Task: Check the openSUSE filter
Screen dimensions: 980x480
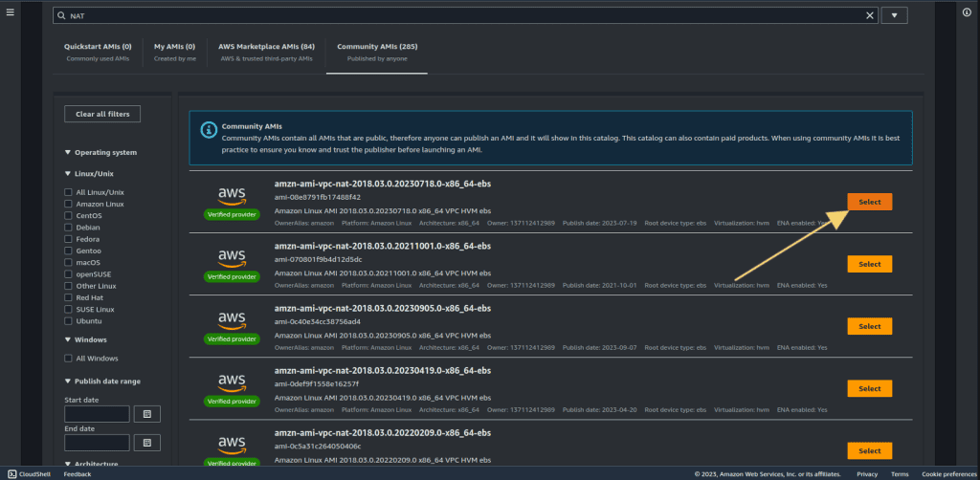Action: click(x=68, y=274)
